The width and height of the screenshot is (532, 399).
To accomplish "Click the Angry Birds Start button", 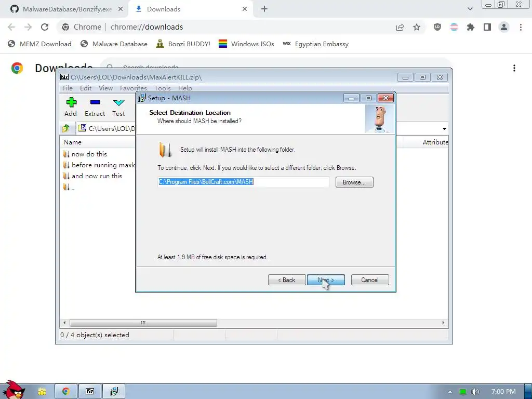I will [13, 390].
